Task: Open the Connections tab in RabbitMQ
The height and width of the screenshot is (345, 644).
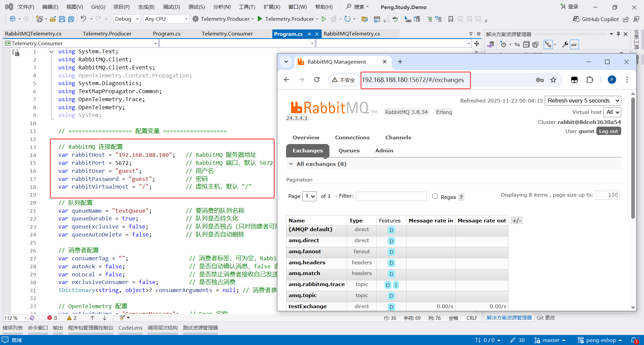Action: point(352,138)
